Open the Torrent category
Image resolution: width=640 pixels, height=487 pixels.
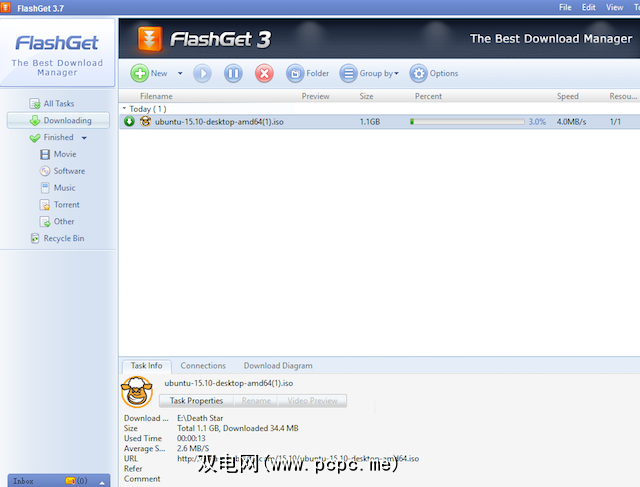pos(60,205)
